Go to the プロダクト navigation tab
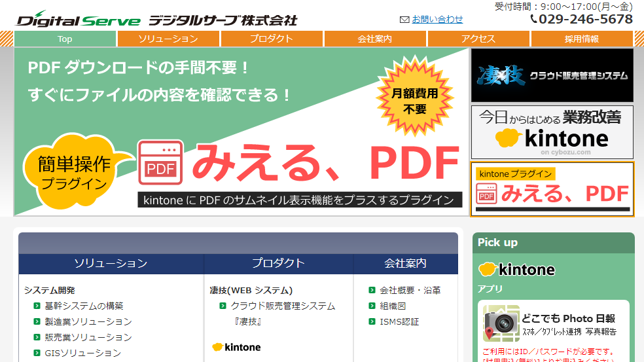The width and height of the screenshot is (644, 362). point(271,39)
